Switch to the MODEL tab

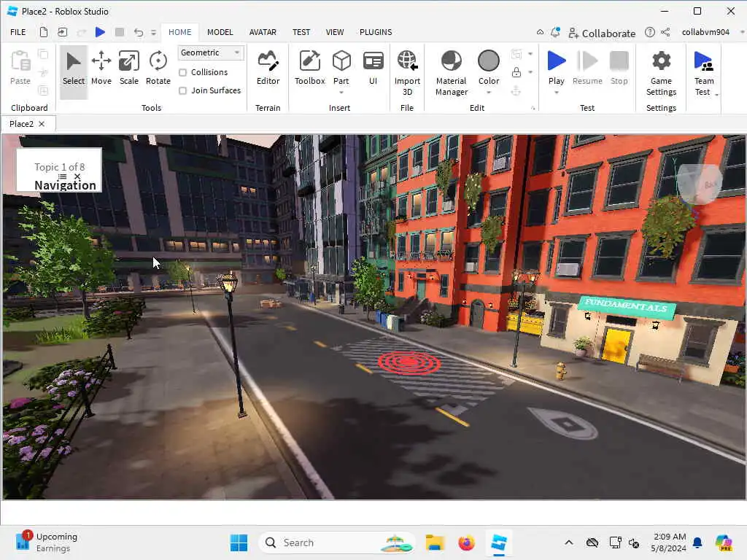coord(220,32)
